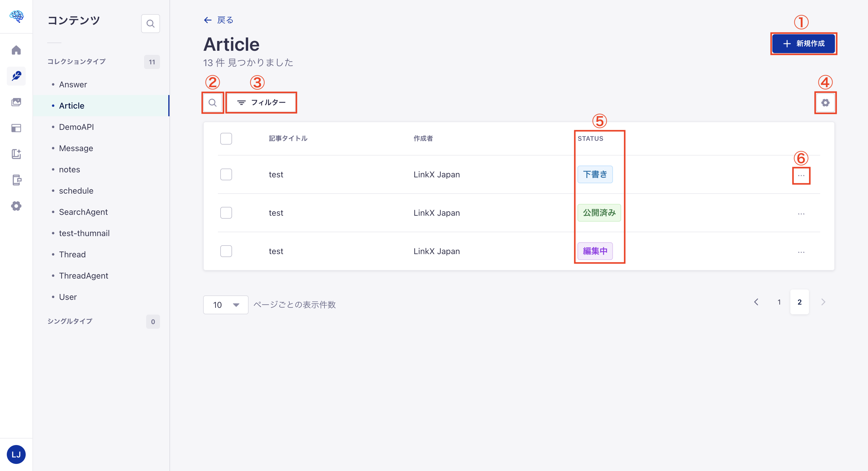
Task: Check the 下書き article row checkbox
Action: (x=226, y=174)
